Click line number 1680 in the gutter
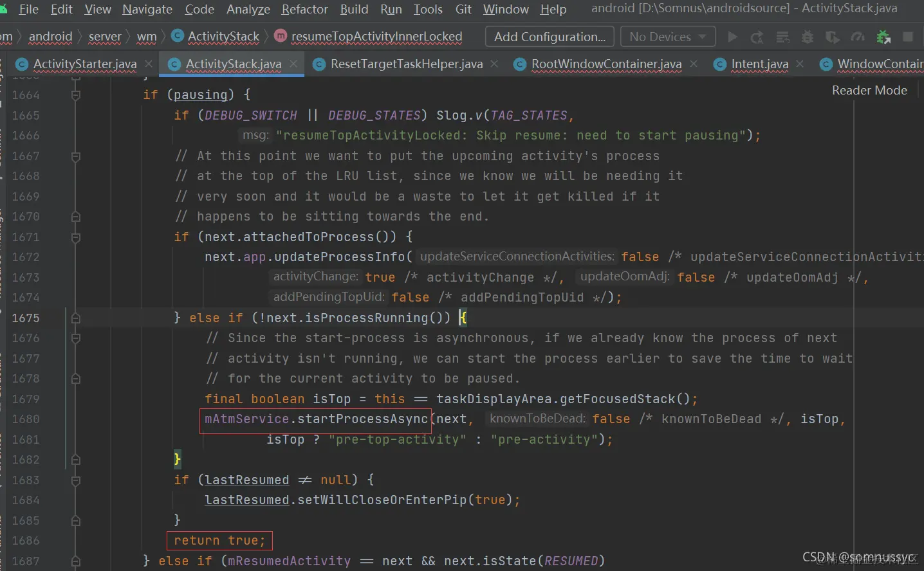Screen dimensions: 924x571 26,419
